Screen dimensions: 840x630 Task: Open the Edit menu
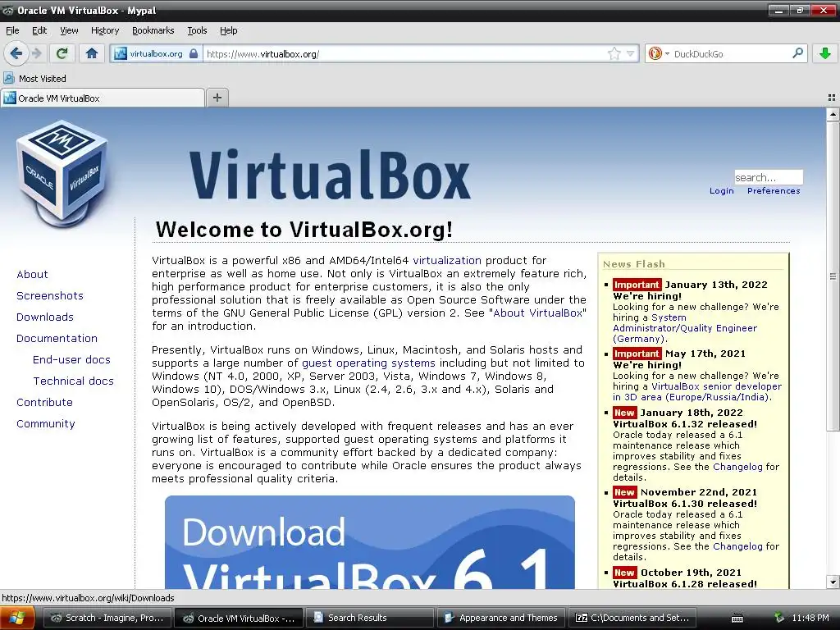pos(39,30)
